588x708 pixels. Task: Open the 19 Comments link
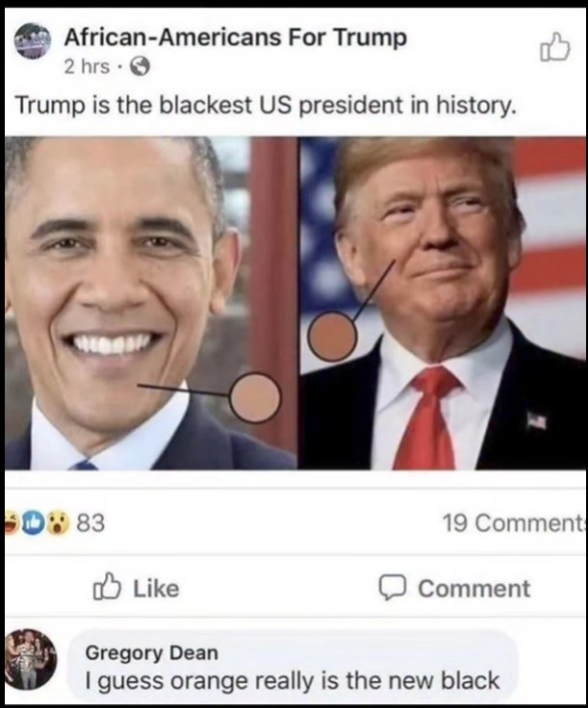tap(514, 523)
